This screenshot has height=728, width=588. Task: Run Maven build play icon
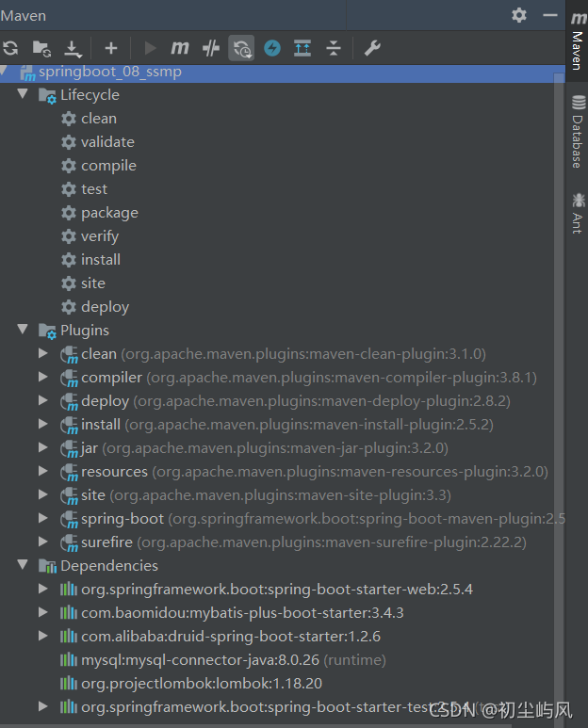click(x=150, y=48)
